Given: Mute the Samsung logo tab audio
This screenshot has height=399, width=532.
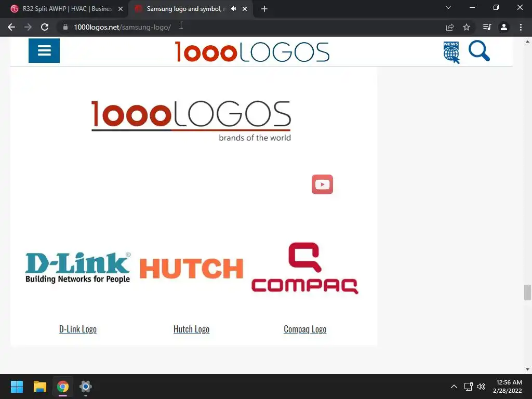Looking at the screenshot, I should coord(233,9).
